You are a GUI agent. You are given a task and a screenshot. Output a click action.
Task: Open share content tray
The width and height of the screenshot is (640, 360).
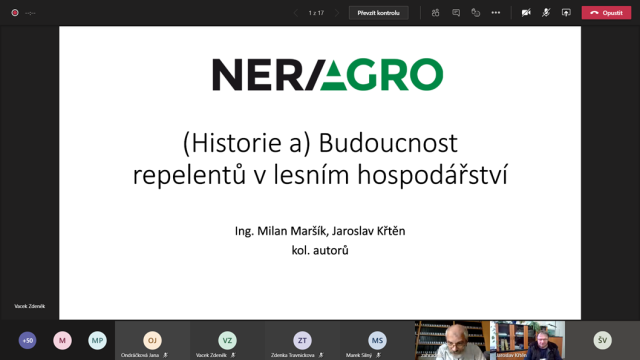pos(566,13)
